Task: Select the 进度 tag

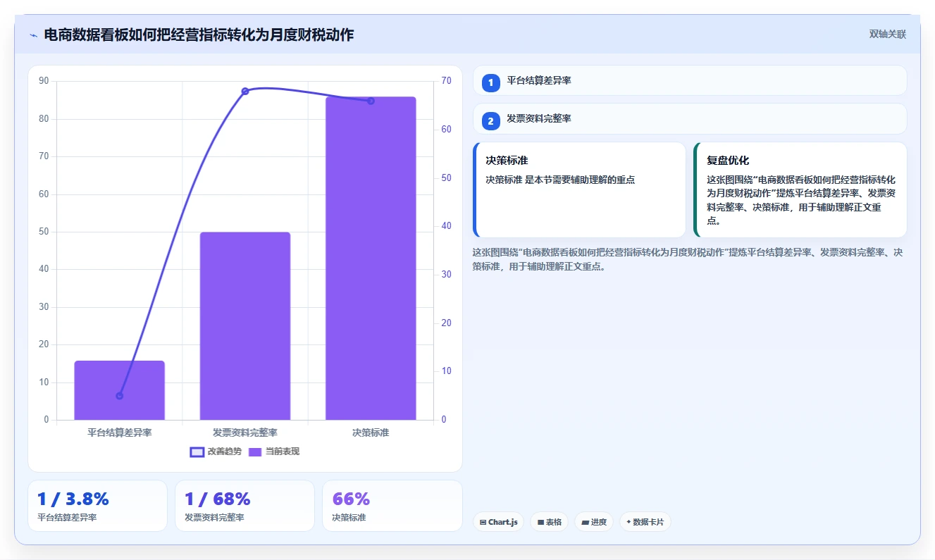Action: click(594, 522)
